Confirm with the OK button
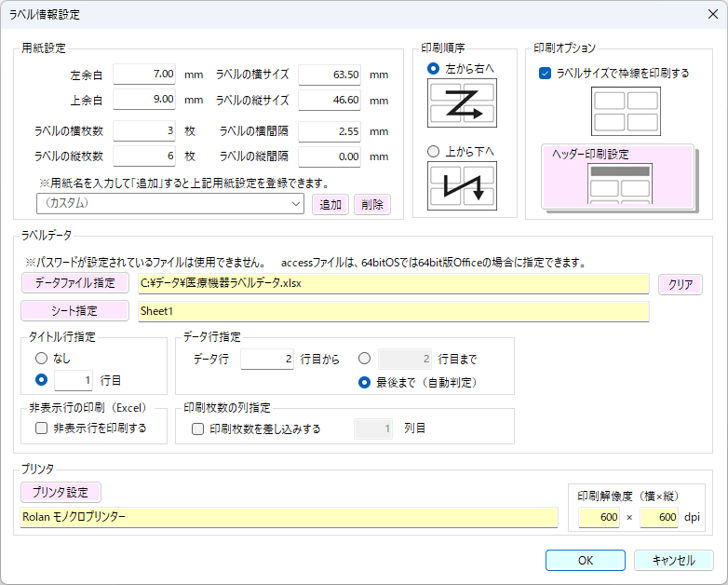Image resolution: width=728 pixels, height=585 pixels. (586, 561)
